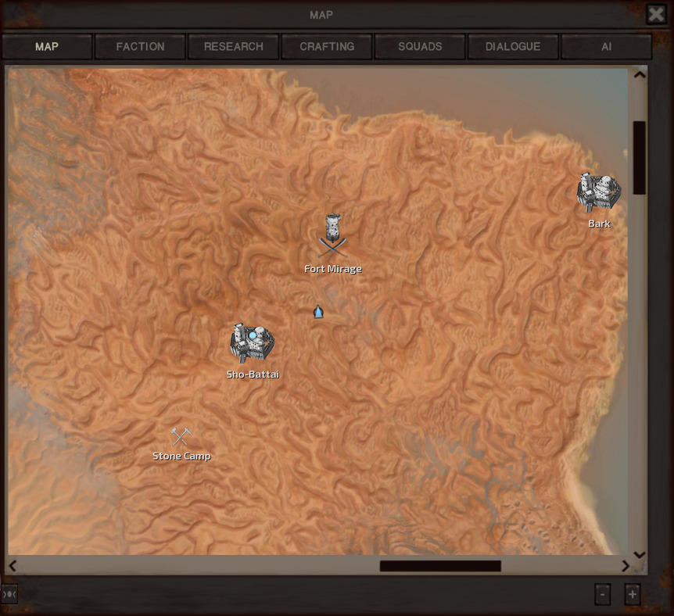The width and height of the screenshot is (674, 616).
Task: Click the Bark label
Action: (x=599, y=224)
